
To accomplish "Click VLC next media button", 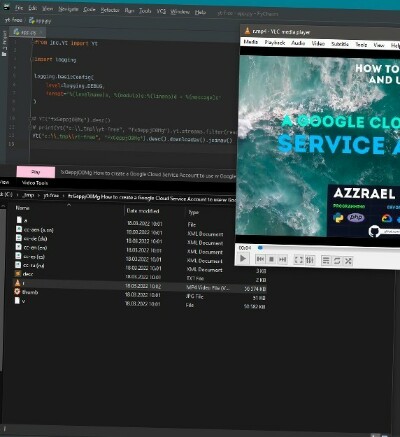I will [x=282, y=260].
